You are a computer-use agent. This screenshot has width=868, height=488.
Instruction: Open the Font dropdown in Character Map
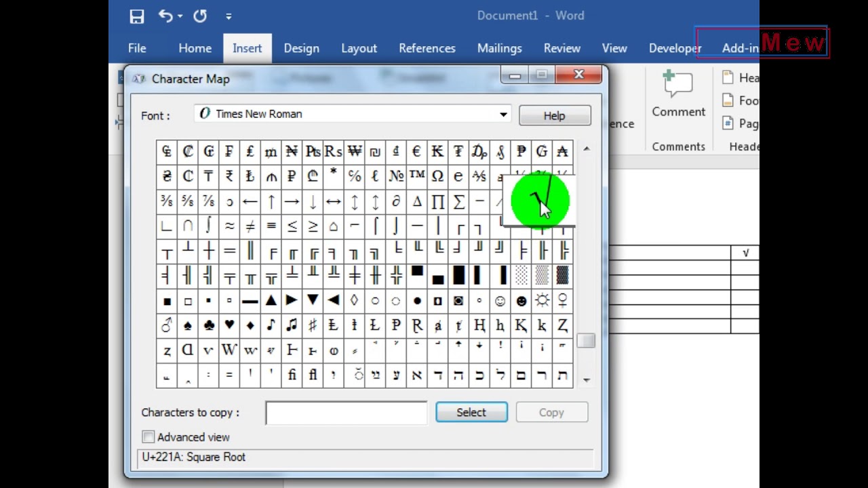tap(503, 115)
